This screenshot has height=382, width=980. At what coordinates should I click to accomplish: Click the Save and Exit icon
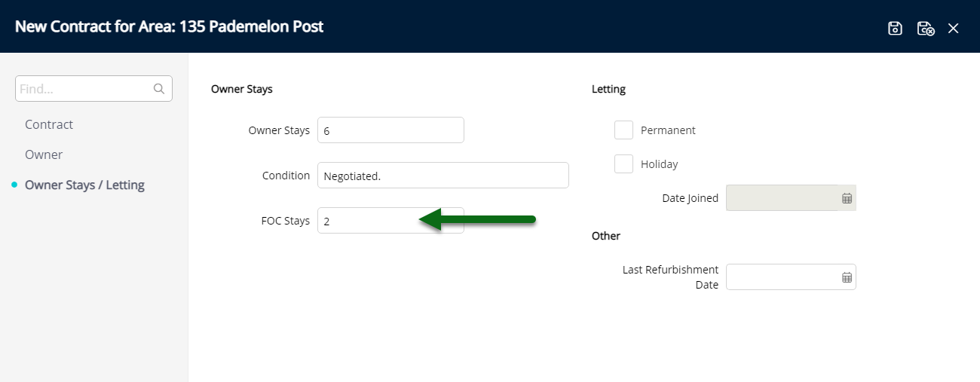tap(926, 28)
